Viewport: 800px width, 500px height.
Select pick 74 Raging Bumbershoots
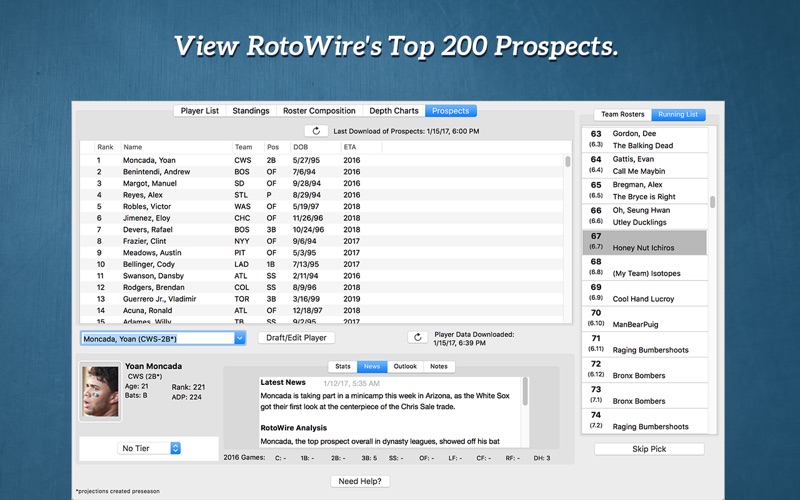click(x=645, y=420)
